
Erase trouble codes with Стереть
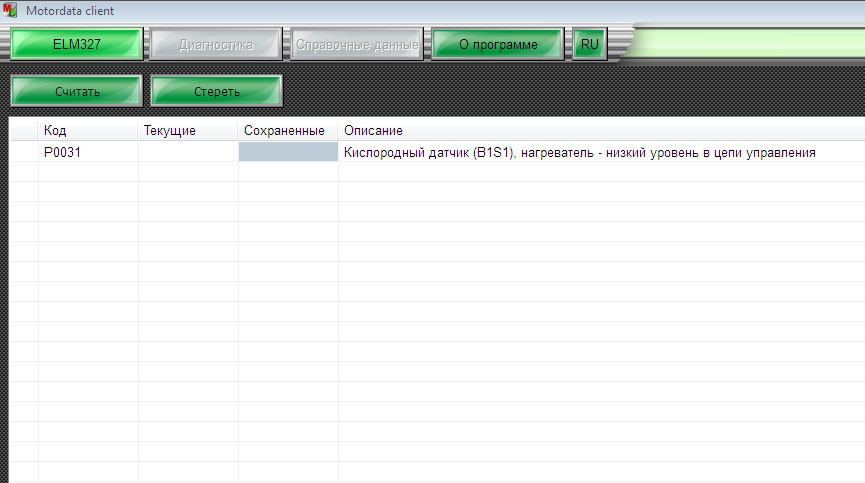coord(216,91)
